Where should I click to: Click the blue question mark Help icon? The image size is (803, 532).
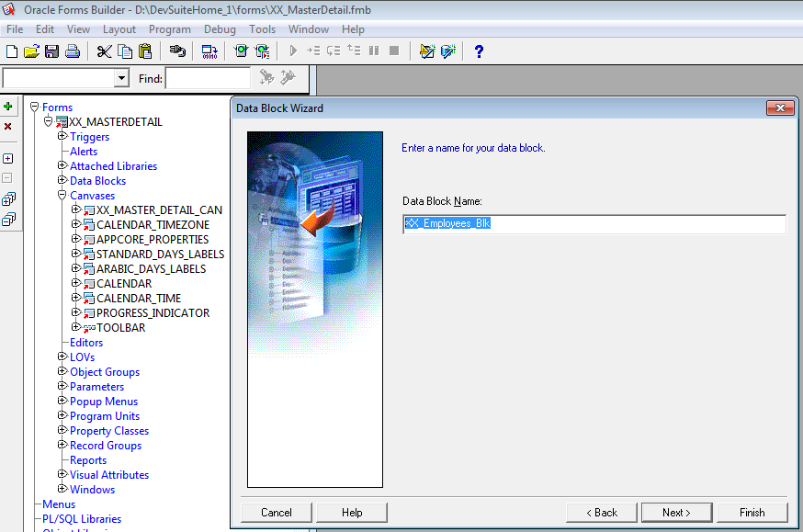(x=479, y=51)
